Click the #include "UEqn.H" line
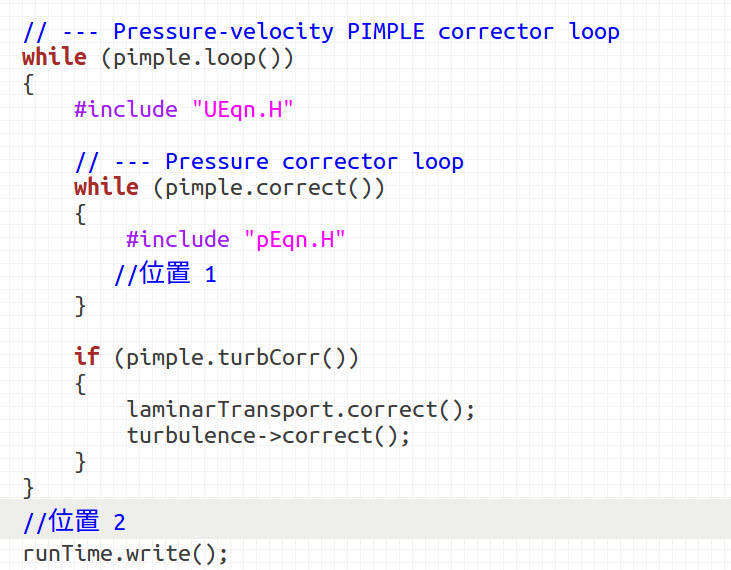731x570 pixels. pyautogui.click(x=184, y=110)
